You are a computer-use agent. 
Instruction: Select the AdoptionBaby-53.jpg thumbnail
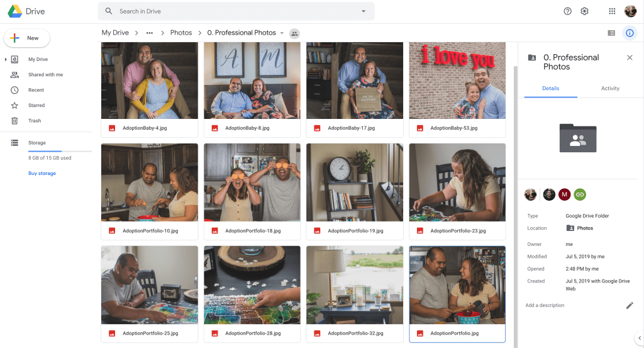point(457,81)
